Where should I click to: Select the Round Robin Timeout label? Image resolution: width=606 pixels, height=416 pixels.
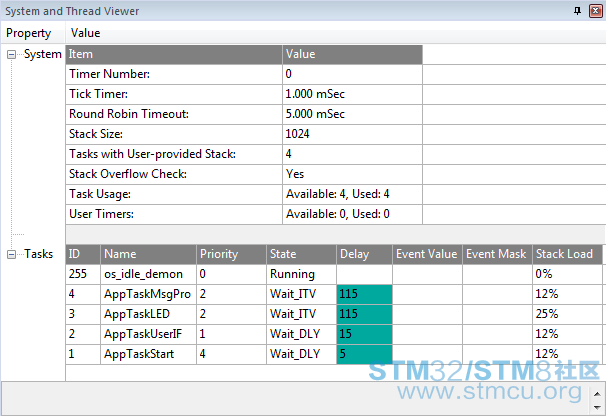point(129,114)
